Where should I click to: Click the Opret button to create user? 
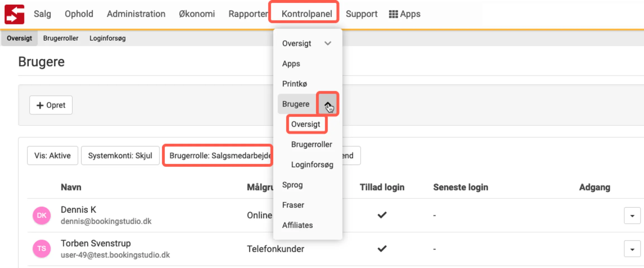51,105
